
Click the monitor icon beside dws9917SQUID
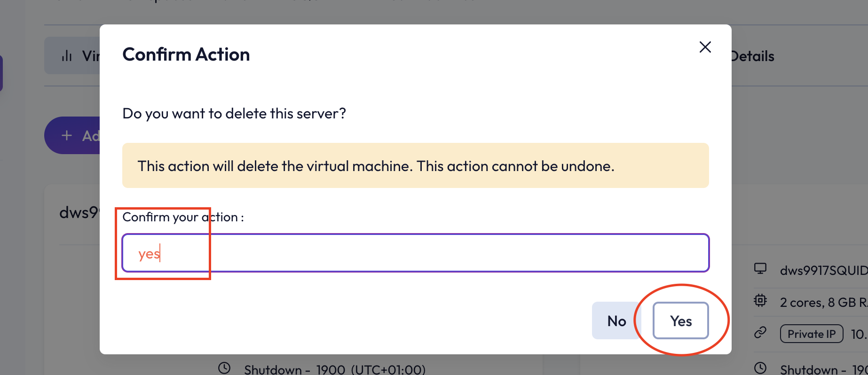click(x=760, y=269)
